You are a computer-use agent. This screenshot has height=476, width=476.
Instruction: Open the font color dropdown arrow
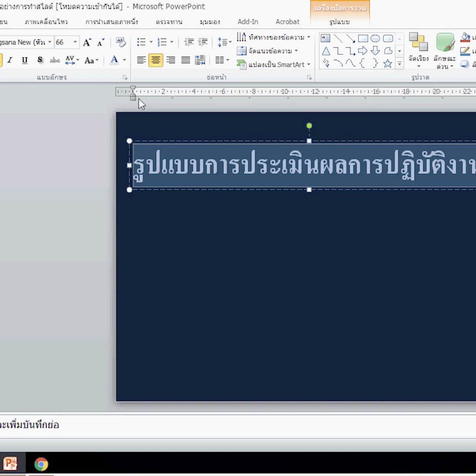pyautogui.click(x=124, y=60)
